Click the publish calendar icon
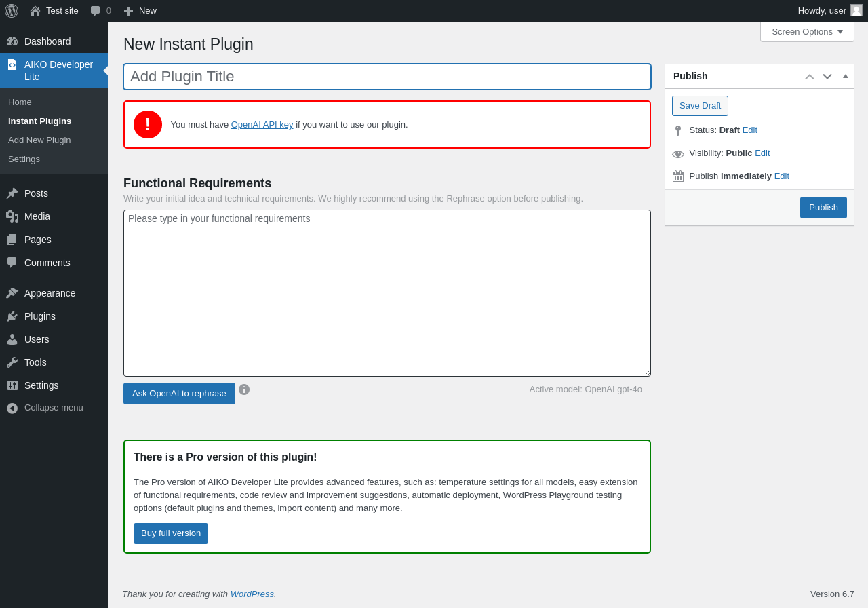868x608 pixels. pos(678,176)
